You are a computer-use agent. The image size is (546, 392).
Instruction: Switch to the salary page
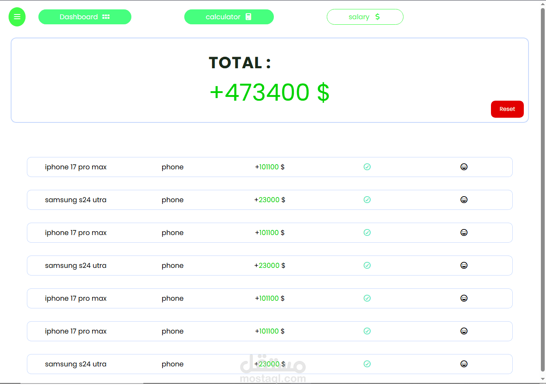365,17
